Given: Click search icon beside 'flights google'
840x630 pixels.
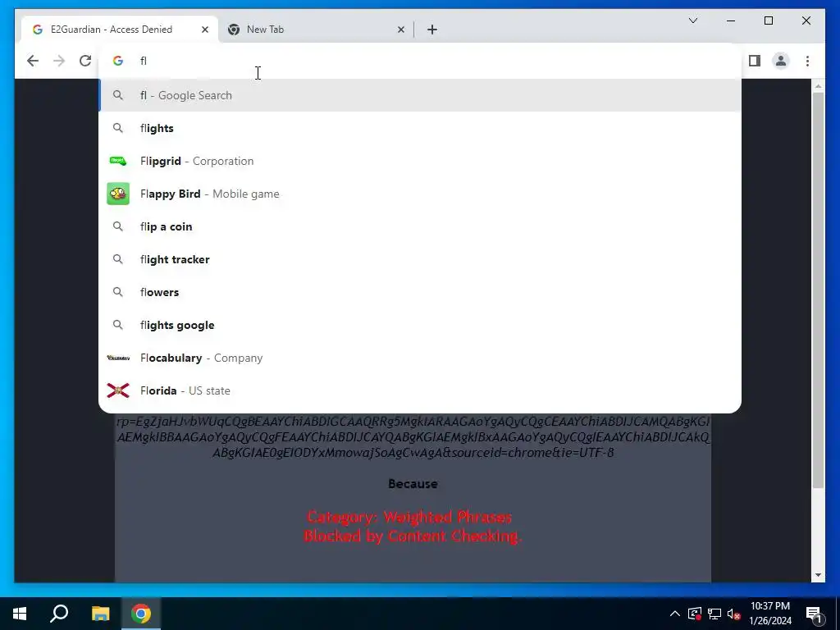Looking at the screenshot, I should [x=118, y=325].
